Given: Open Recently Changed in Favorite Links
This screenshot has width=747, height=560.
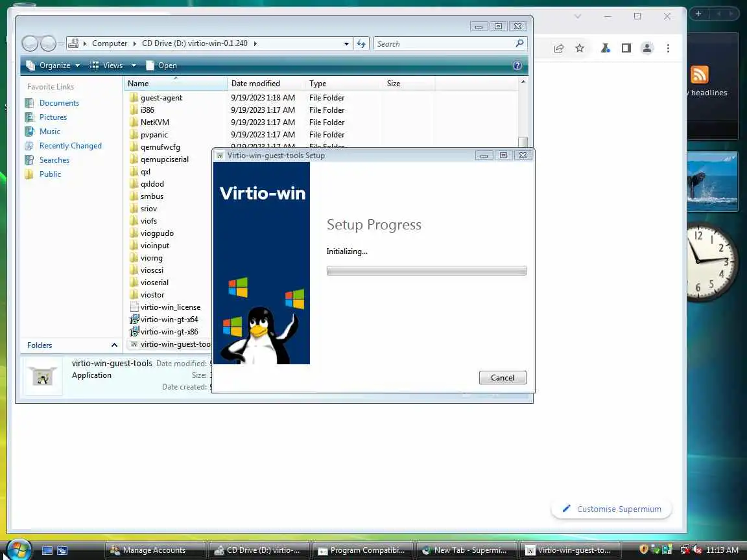Looking at the screenshot, I should [x=71, y=146].
